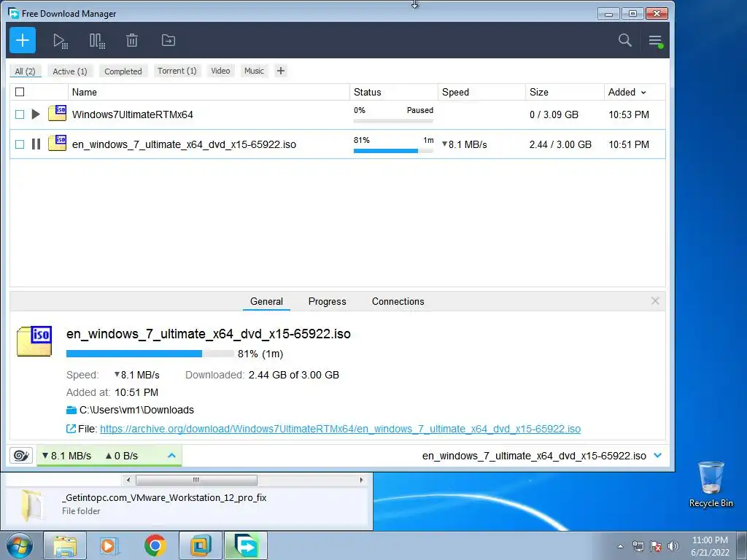Show the Music filter
The width and height of the screenshot is (747, 560).
(254, 71)
